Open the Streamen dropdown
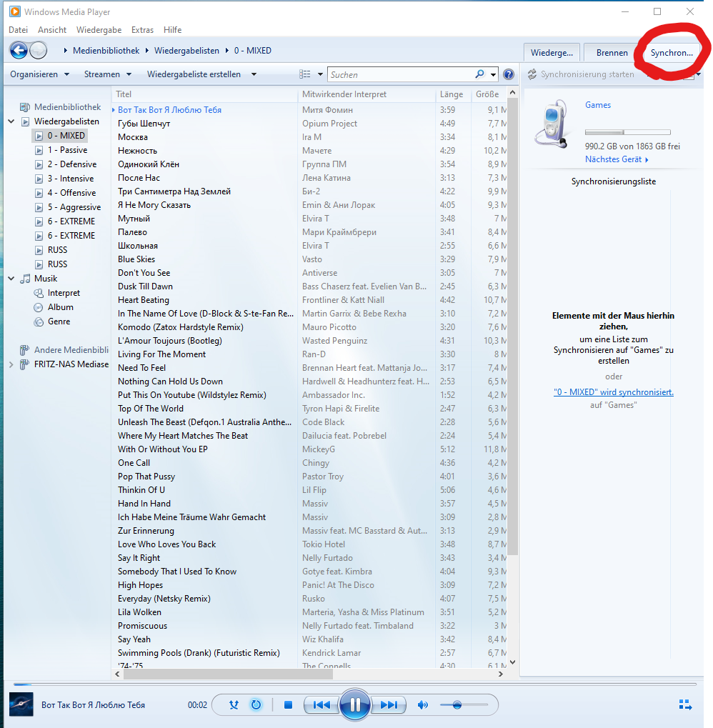The height and width of the screenshot is (728, 713). point(108,74)
